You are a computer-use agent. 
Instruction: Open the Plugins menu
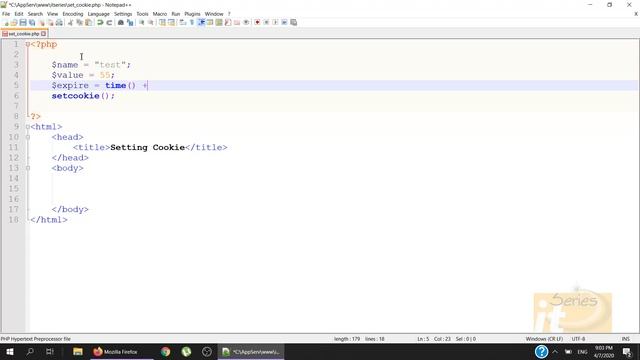(192, 14)
